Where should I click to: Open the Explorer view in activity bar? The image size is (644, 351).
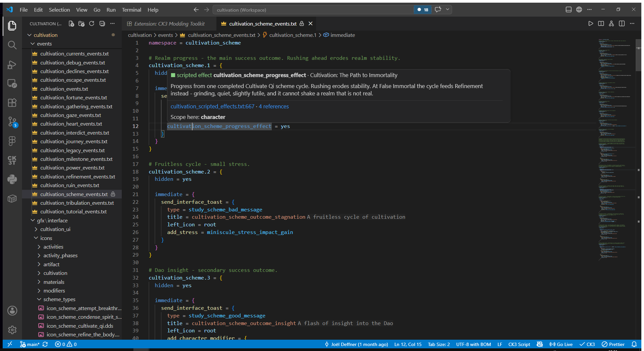click(x=12, y=26)
